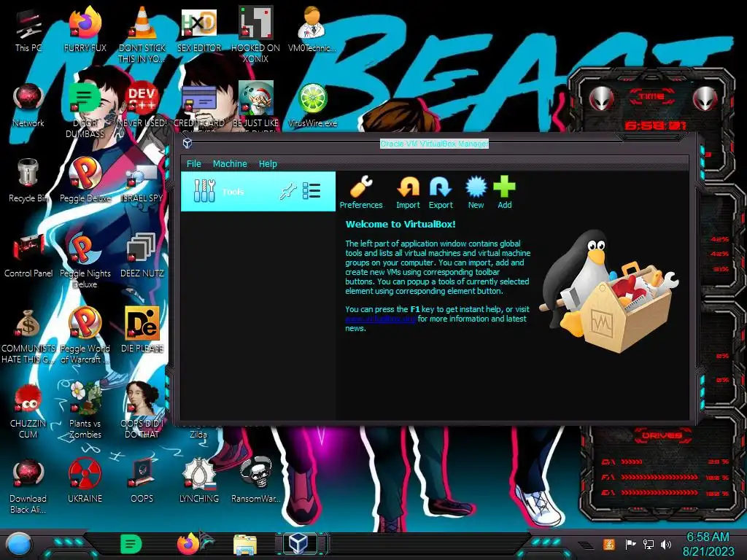Click the VirtualBox cube title bar icon

(187, 143)
